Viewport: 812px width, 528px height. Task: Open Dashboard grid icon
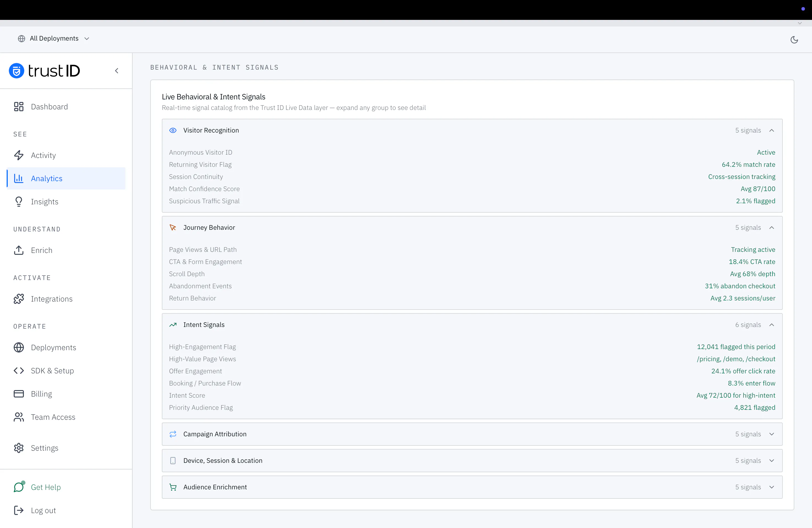(x=19, y=107)
